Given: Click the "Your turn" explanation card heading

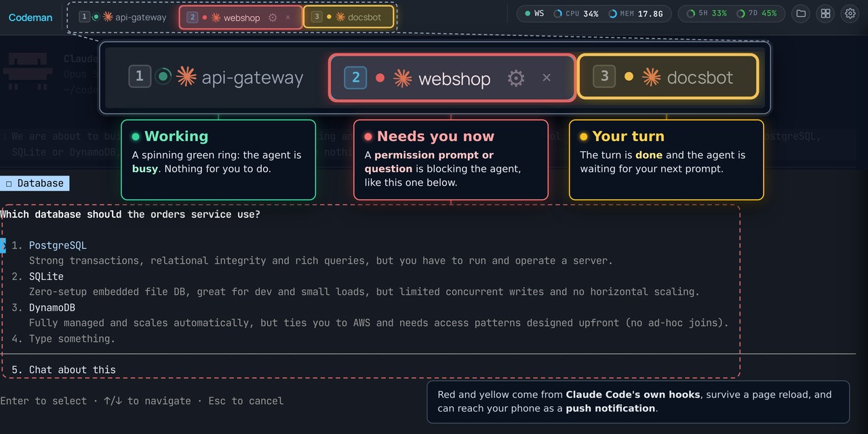Looking at the screenshot, I should [629, 136].
